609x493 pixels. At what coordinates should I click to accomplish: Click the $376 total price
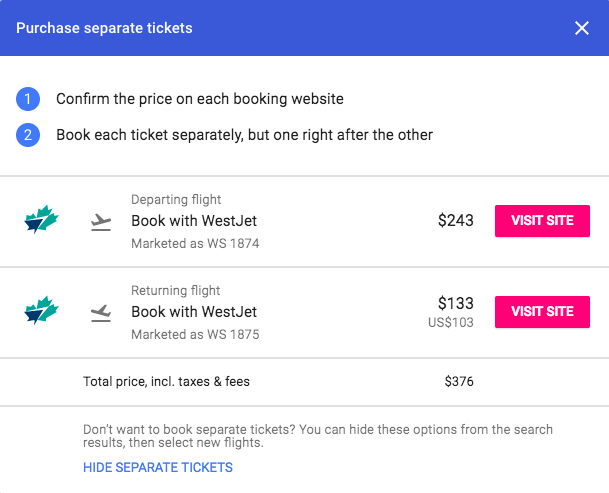coord(459,382)
